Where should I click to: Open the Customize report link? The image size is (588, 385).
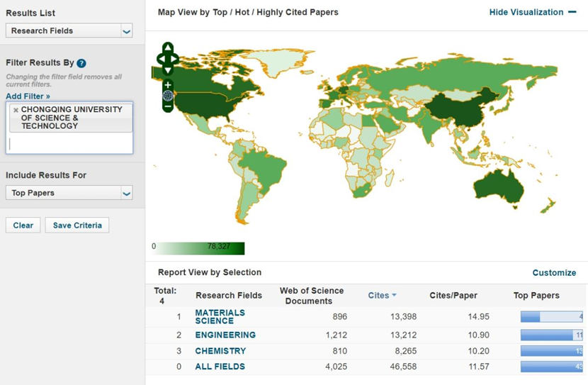554,272
